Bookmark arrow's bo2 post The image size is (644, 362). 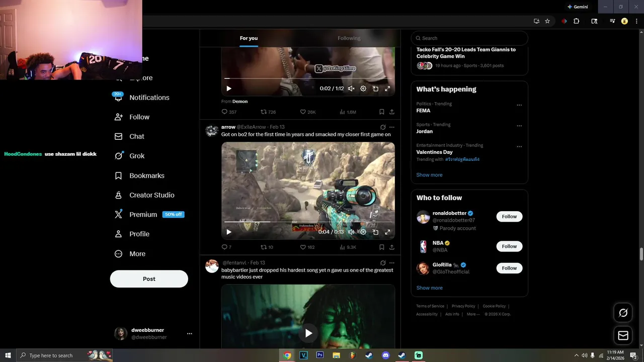click(382, 247)
